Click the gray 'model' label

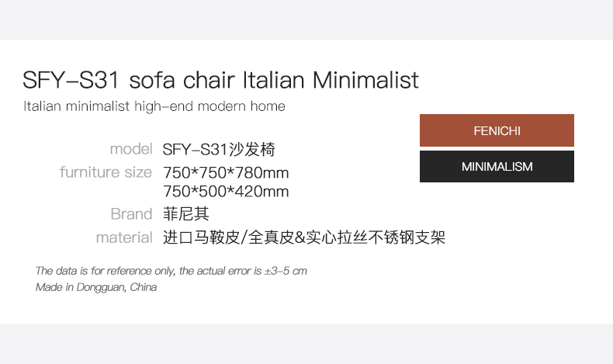130,148
